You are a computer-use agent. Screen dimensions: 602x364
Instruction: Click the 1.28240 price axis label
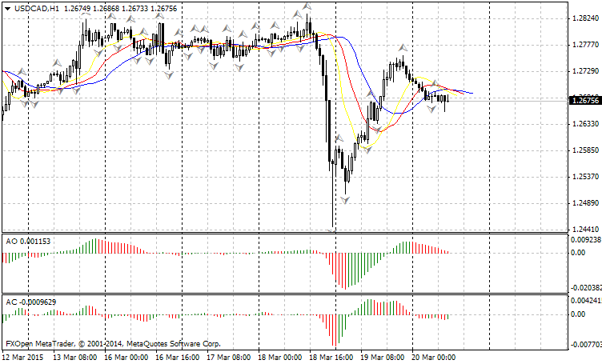[x=584, y=19]
